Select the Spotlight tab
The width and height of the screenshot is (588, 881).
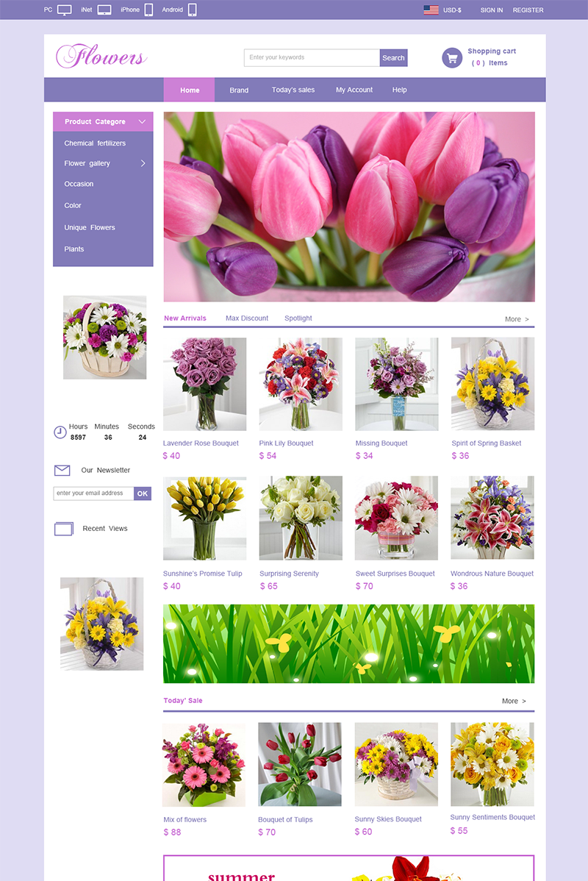(x=298, y=318)
